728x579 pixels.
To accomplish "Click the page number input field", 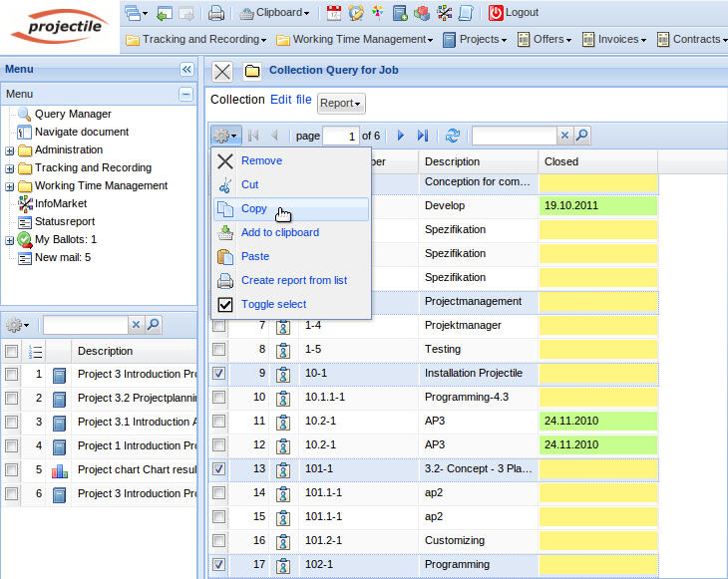I will (340, 136).
